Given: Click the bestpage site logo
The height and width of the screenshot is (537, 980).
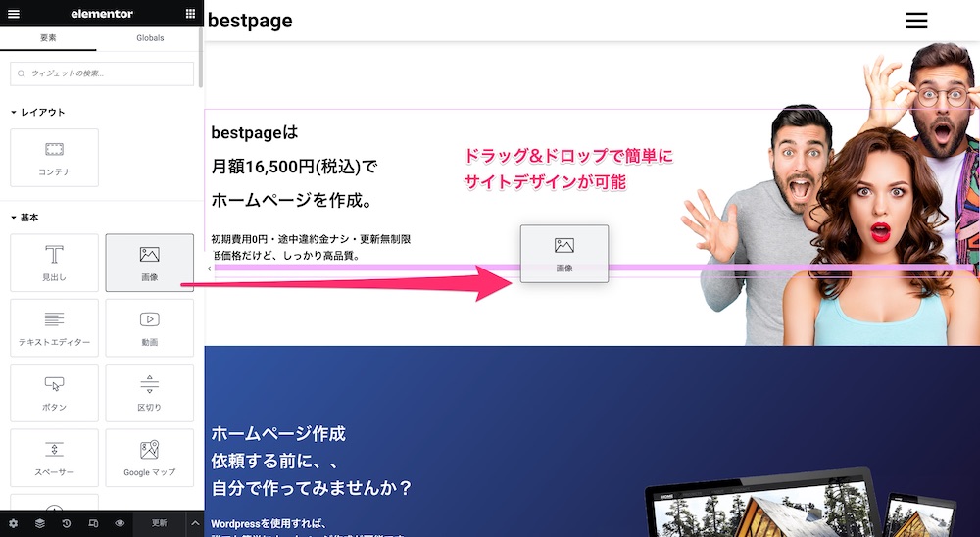Looking at the screenshot, I should click(250, 21).
